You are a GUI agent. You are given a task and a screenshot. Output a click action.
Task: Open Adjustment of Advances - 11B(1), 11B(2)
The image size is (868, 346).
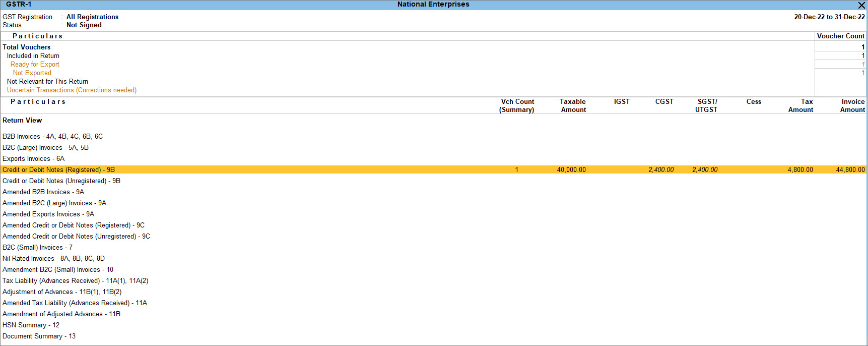[x=62, y=292]
